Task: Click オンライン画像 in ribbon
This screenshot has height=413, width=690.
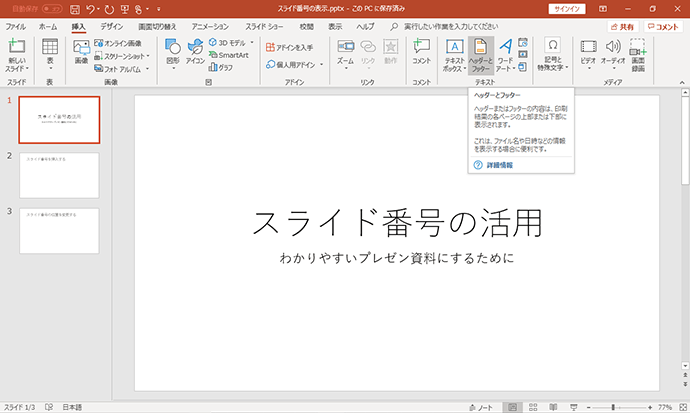Action: [x=118, y=43]
